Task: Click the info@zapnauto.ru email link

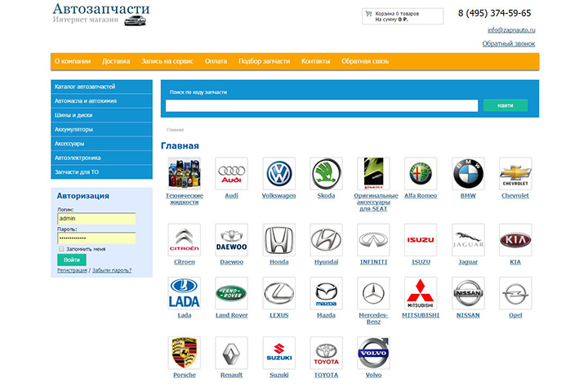Action: point(511,30)
